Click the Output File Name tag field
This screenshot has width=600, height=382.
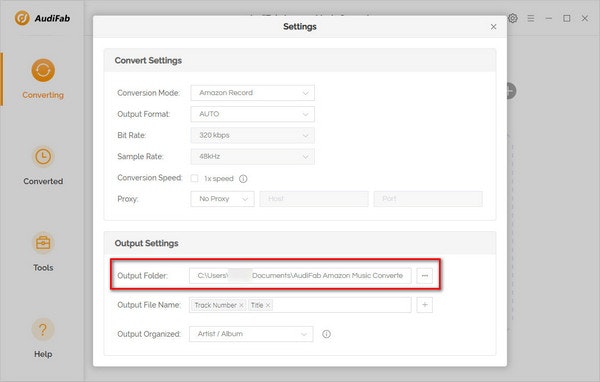click(300, 305)
